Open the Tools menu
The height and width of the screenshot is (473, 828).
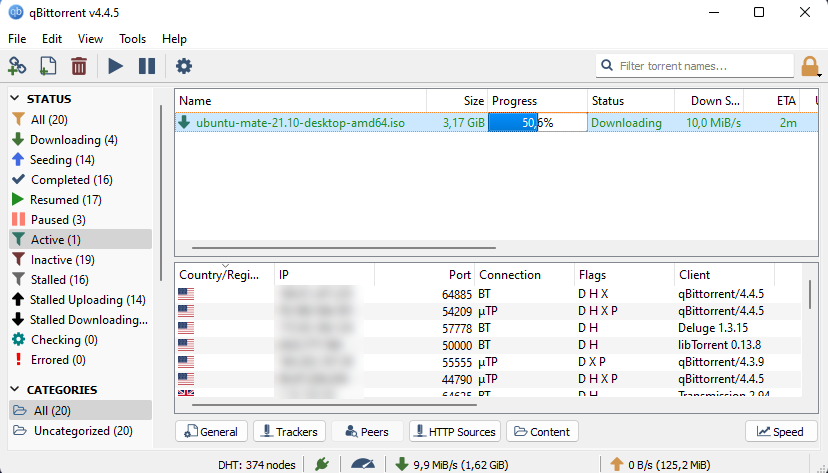click(x=132, y=39)
